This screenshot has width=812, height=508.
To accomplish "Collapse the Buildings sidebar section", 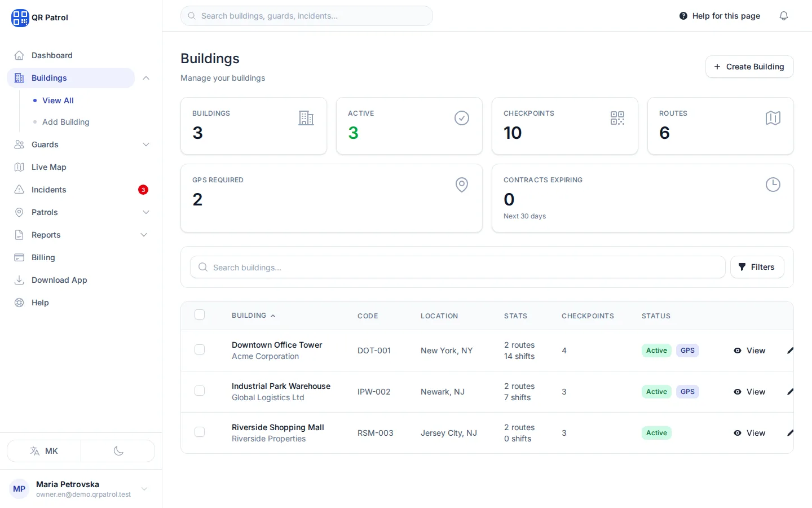I will [x=146, y=78].
